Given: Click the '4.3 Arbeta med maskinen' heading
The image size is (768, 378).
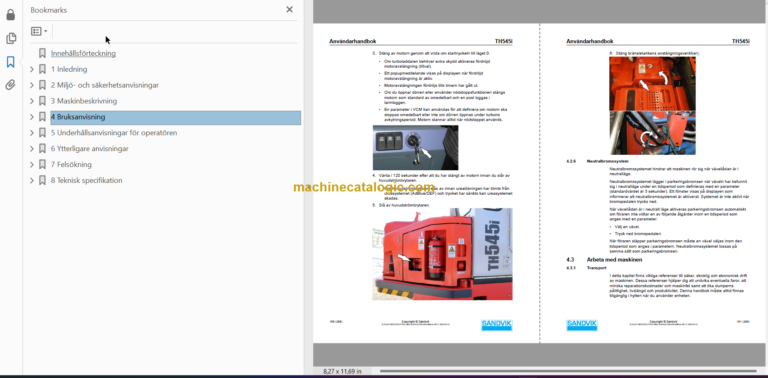Looking at the screenshot, I should [x=604, y=260].
